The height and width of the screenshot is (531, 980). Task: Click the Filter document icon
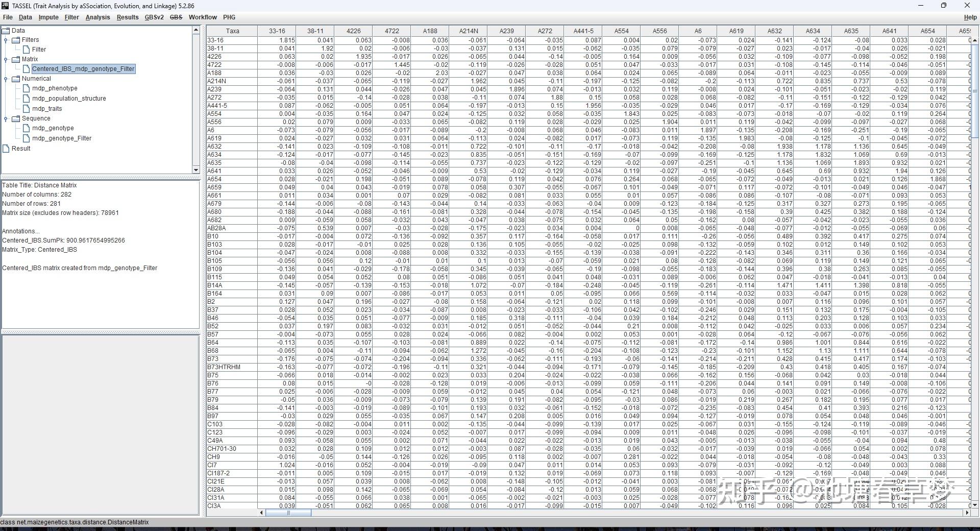point(26,50)
